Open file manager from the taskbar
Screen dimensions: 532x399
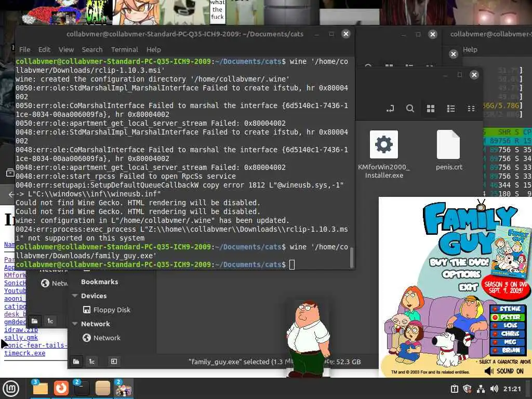pos(40,389)
